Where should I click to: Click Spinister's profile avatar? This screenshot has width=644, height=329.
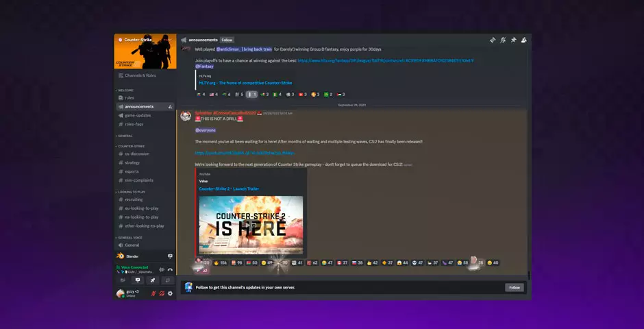tap(186, 116)
